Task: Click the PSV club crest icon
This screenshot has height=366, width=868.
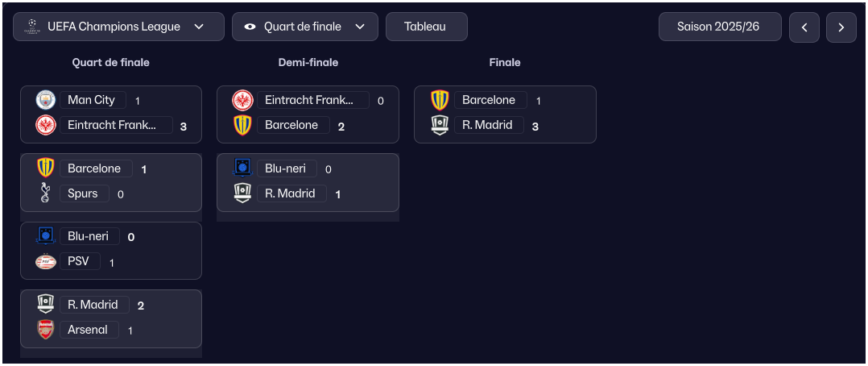Action: pos(46,262)
